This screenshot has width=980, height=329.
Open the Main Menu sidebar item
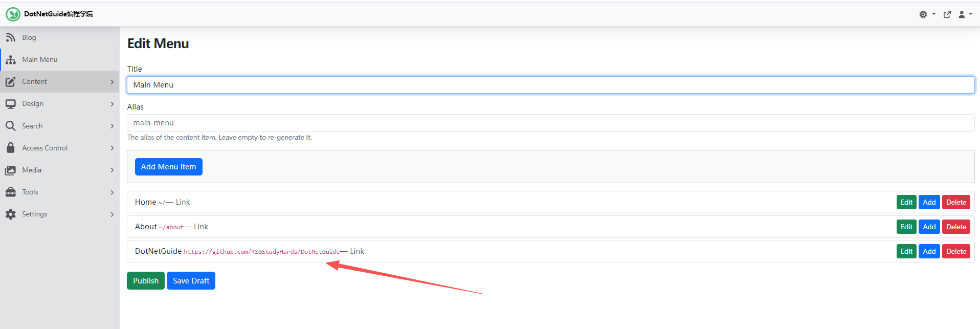tap(40, 60)
